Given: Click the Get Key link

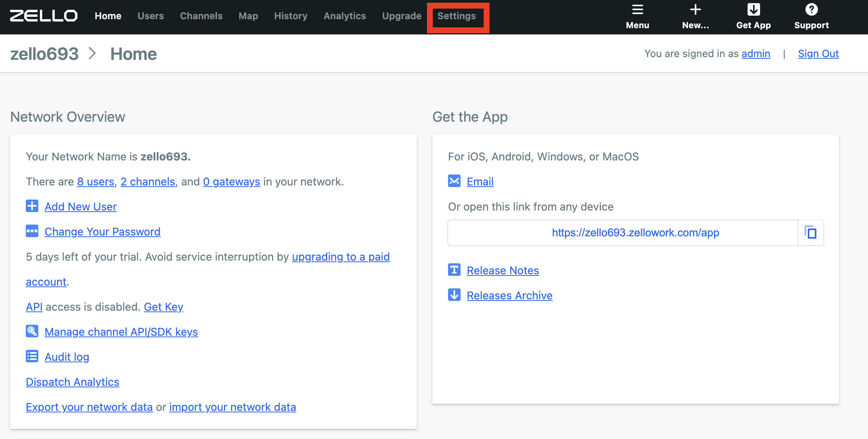Looking at the screenshot, I should tap(163, 307).
